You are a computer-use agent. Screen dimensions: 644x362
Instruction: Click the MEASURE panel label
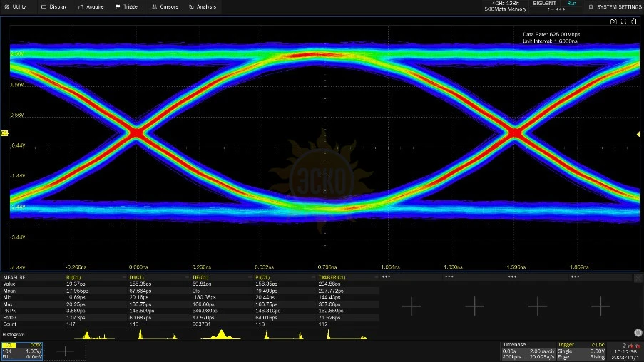pos(14,277)
